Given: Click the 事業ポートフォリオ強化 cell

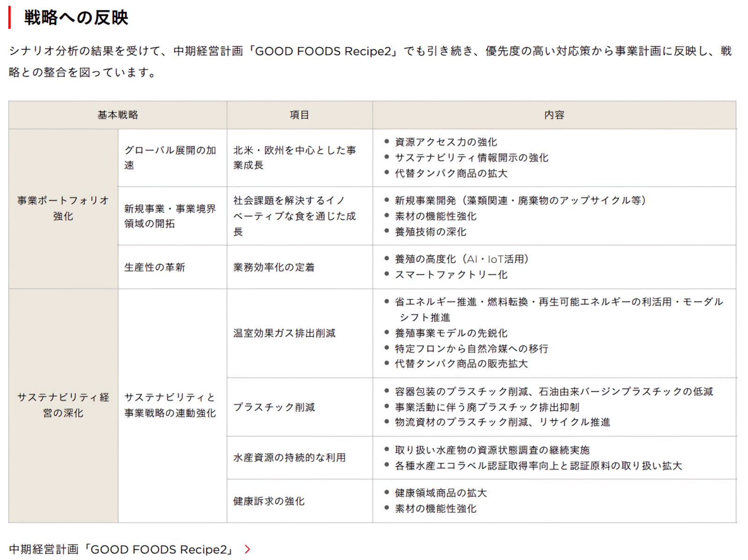Looking at the screenshot, I should pyautogui.click(x=63, y=208).
